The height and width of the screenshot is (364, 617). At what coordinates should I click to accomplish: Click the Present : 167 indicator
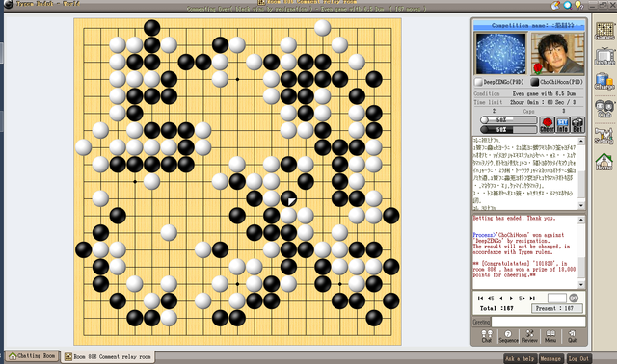557,308
